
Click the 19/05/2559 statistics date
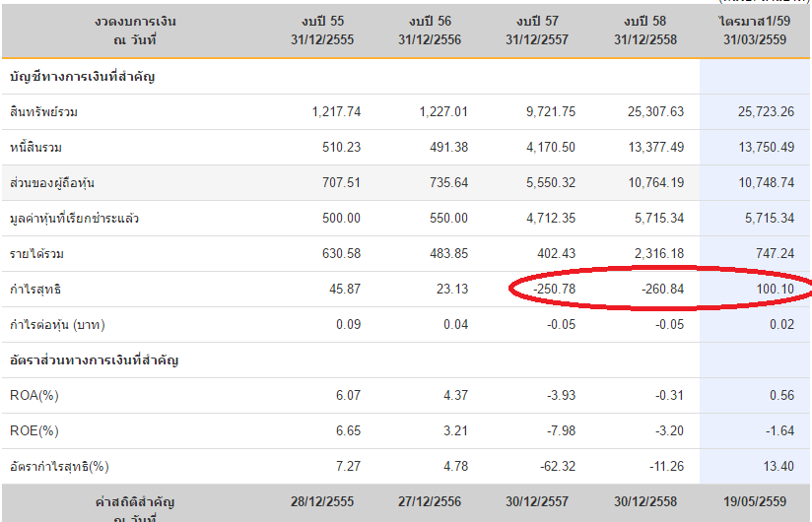click(757, 500)
